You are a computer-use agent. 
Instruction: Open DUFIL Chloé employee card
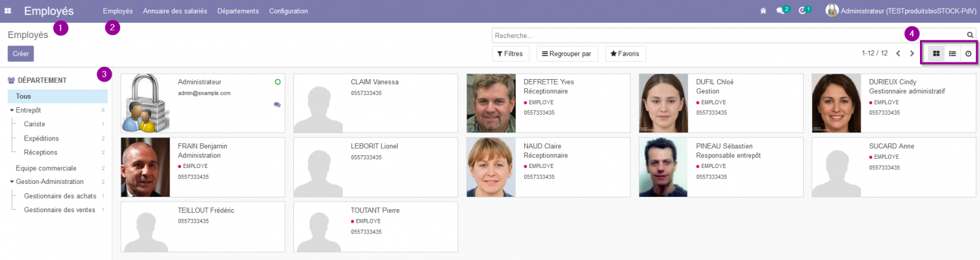(721, 103)
